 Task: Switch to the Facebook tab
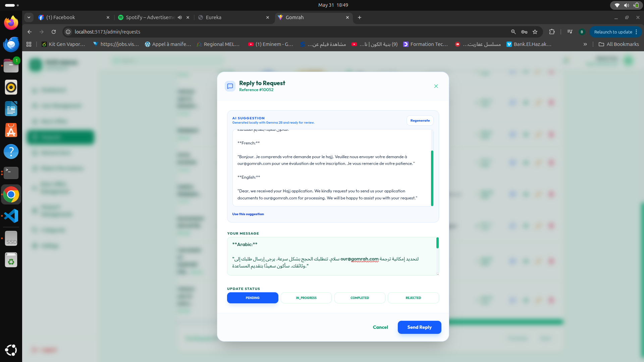73,17
